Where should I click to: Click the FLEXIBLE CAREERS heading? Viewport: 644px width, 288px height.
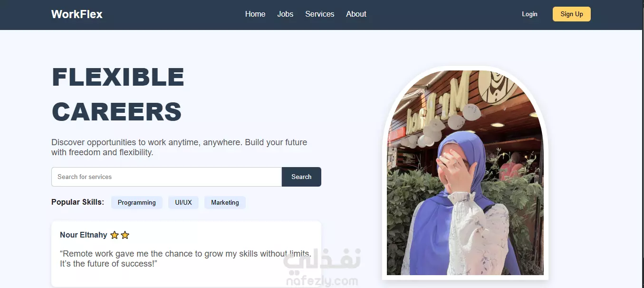[x=118, y=94]
